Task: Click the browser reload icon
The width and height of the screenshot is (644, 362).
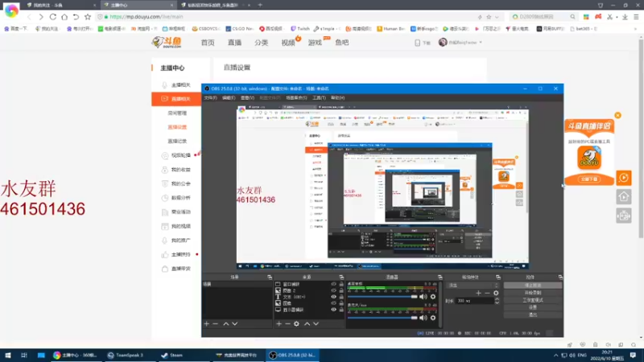Action: [x=53, y=17]
